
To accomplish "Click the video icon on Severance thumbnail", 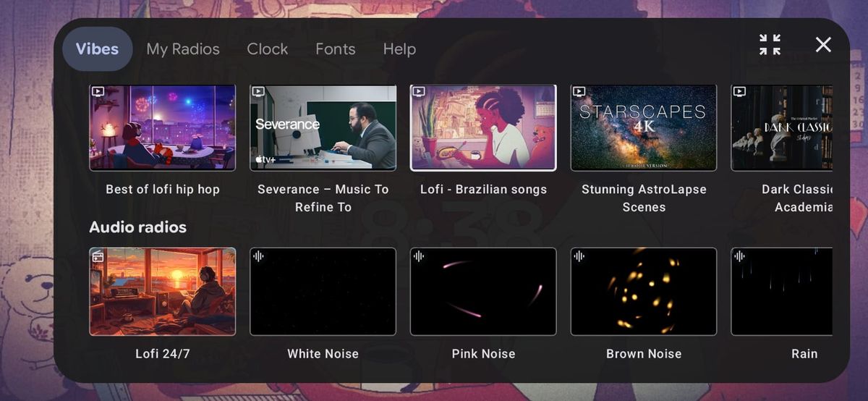I will pos(258,92).
